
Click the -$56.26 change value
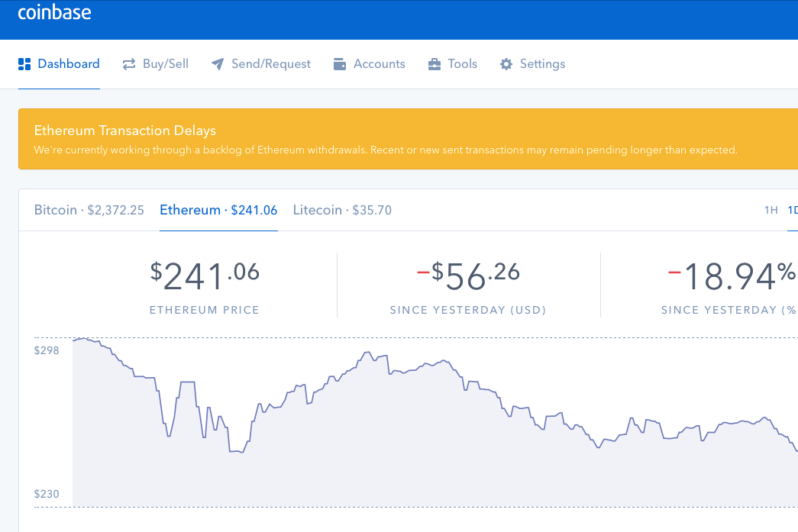(x=468, y=276)
